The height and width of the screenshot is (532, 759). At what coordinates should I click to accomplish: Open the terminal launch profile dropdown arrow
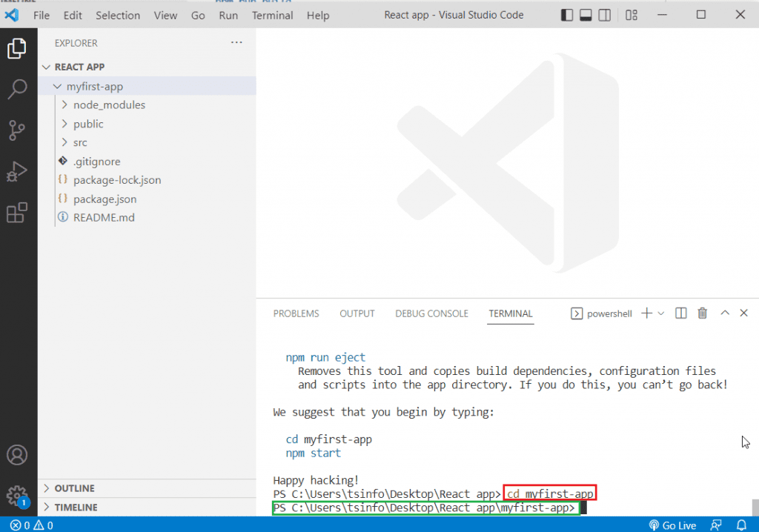click(660, 313)
